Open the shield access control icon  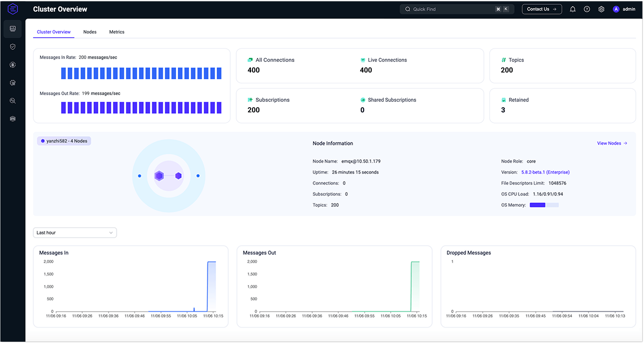13,47
